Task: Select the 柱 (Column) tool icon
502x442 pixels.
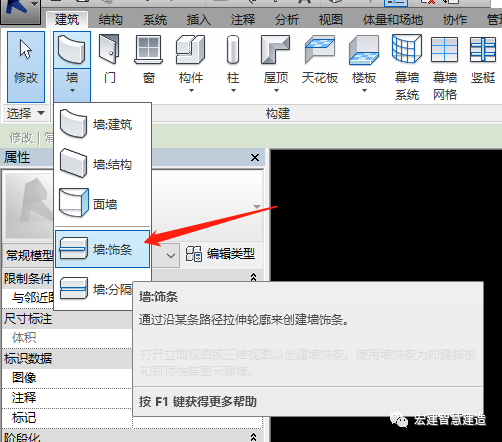Action: [233, 50]
